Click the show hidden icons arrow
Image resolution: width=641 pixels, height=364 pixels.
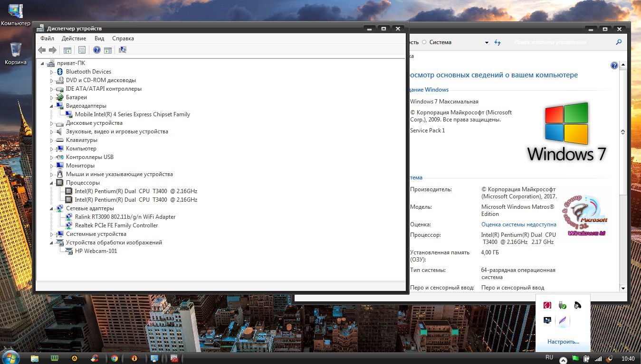pyautogui.click(x=563, y=360)
